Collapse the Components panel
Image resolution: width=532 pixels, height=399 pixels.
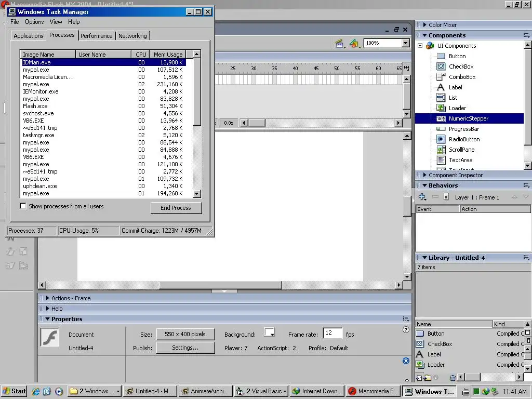(x=424, y=35)
